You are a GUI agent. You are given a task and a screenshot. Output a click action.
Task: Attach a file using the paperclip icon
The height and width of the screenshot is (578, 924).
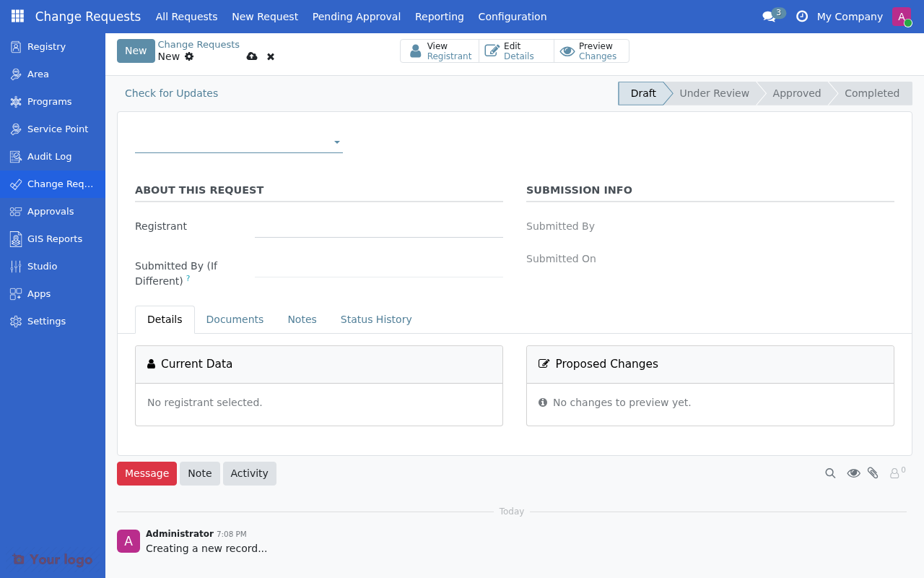873,473
